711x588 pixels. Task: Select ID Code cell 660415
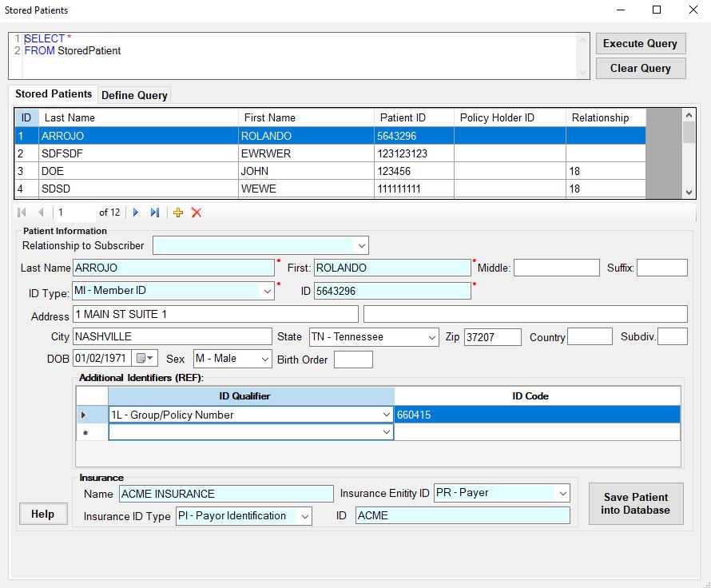[538, 415]
